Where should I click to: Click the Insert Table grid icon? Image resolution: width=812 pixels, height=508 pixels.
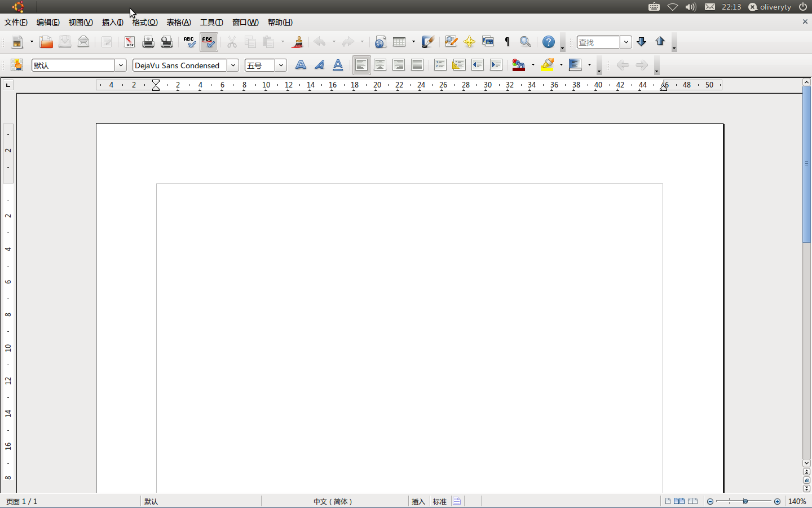coord(399,42)
